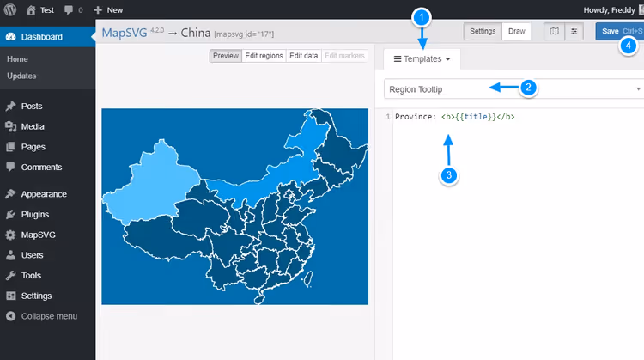Screen dimensions: 644x360
Task: Click the plus New icon
Action: (x=98, y=9)
